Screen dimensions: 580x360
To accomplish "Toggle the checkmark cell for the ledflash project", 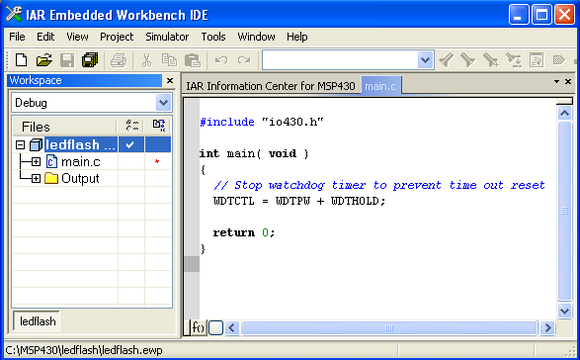I will tap(130, 145).
